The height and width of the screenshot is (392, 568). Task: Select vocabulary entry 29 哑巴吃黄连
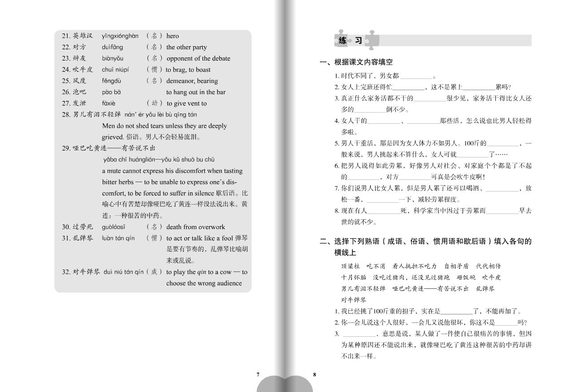click(x=108, y=148)
